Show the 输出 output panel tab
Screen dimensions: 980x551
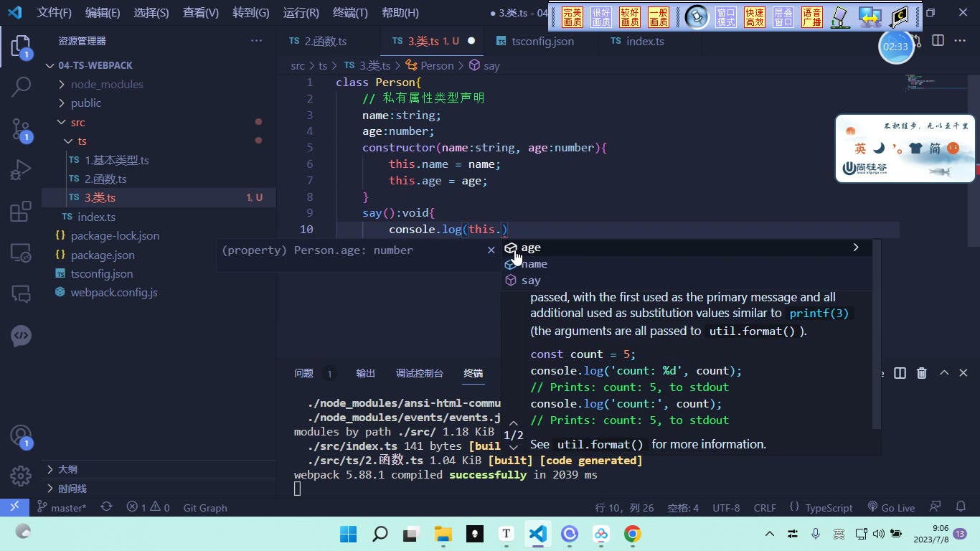click(366, 373)
